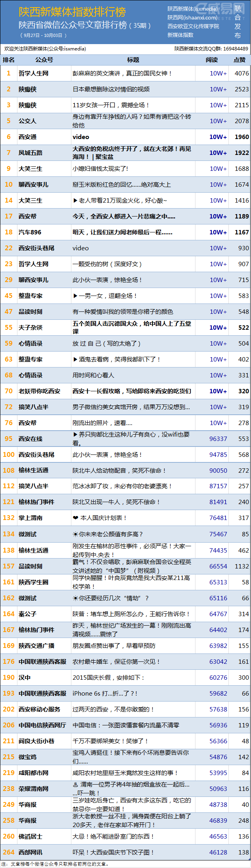The width and height of the screenshot is (251, 868).
Task: Click the read count 96337
Action: click(x=218, y=439)
